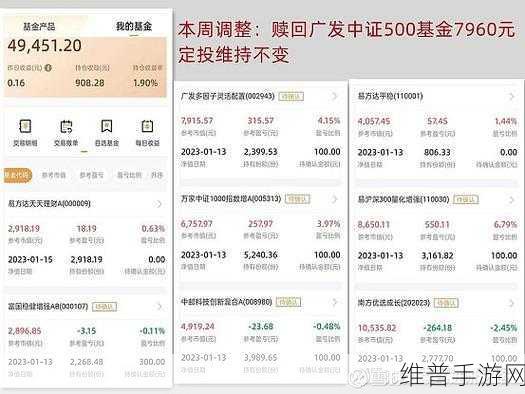Open the ledger-book shortcut icon with yen sign

(x=25, y=127)
